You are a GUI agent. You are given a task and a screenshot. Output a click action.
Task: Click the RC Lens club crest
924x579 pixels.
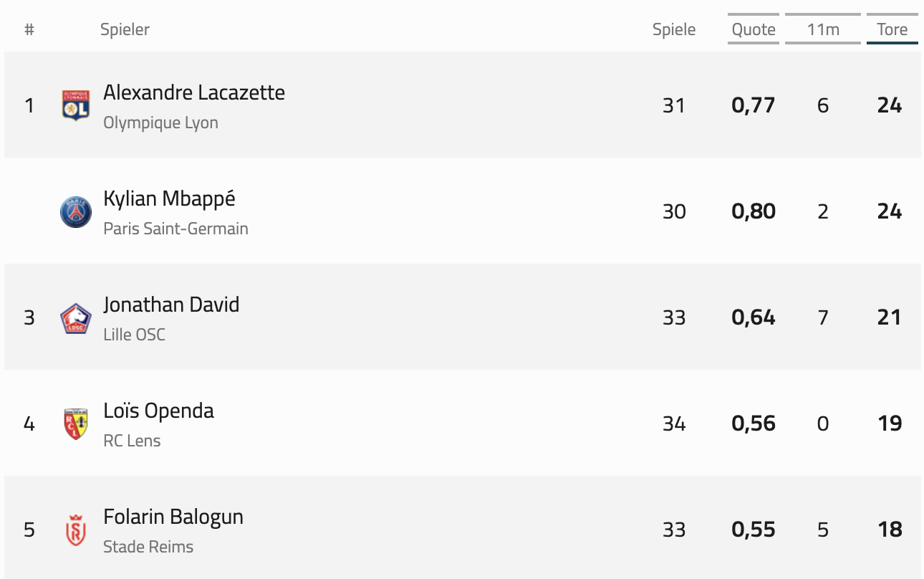(76, 424)
